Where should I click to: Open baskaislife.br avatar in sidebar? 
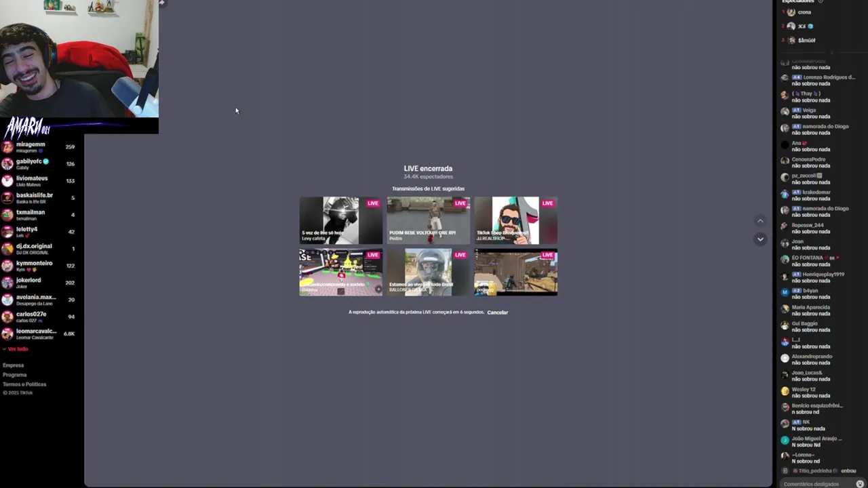tap(7, 198)
